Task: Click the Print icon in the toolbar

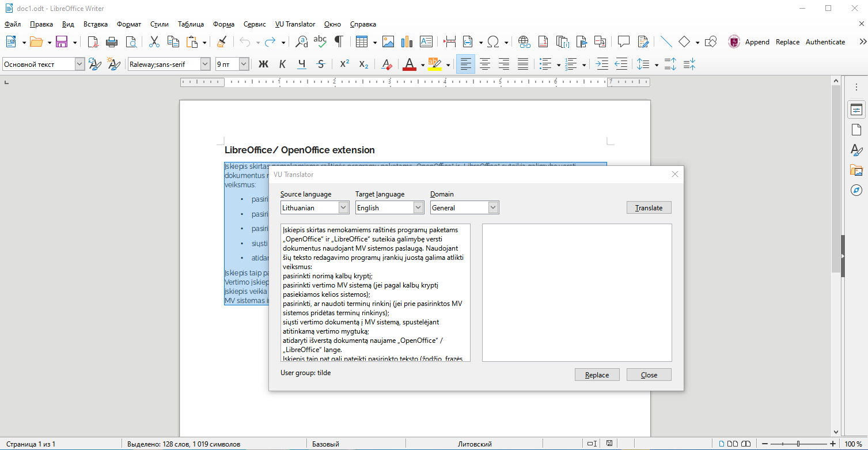Action: coord(112,41)
